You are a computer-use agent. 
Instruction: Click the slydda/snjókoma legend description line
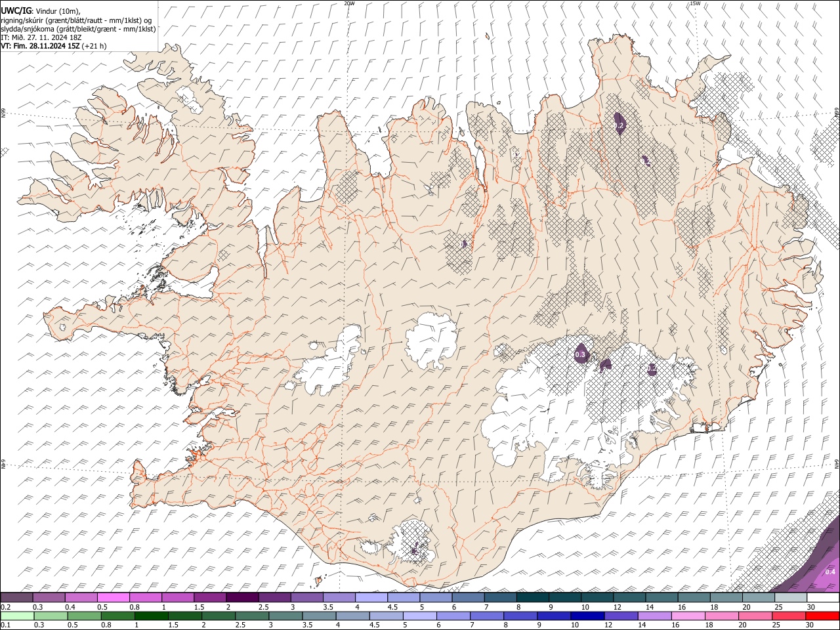click(78, 29)
